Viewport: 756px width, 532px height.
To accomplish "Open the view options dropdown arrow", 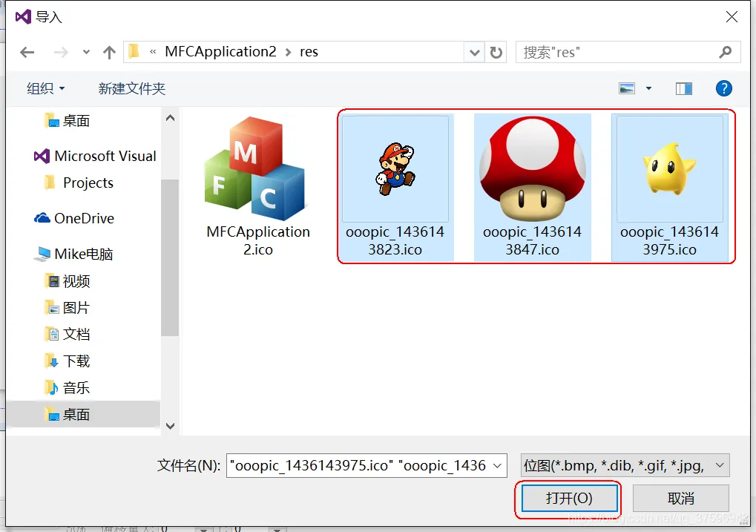I will tap(648, 88).
